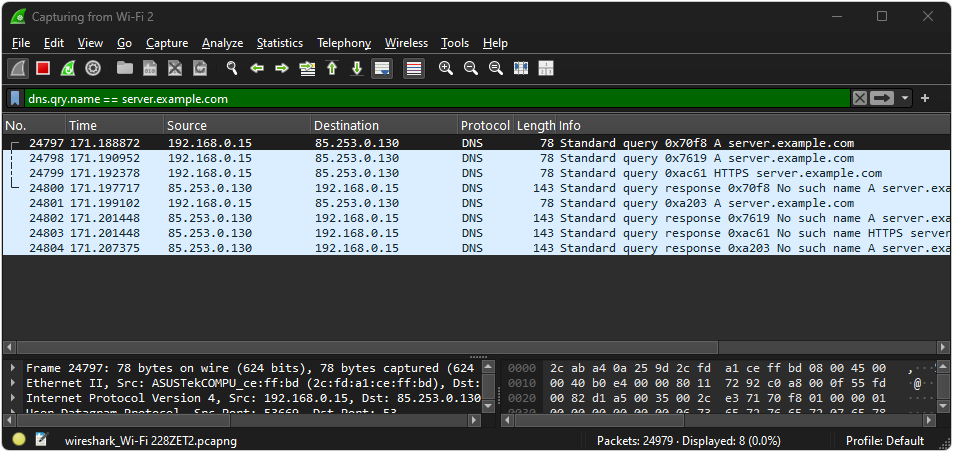Zoom in on packet list text
The image size is (954, 451).
click(446, 68)
